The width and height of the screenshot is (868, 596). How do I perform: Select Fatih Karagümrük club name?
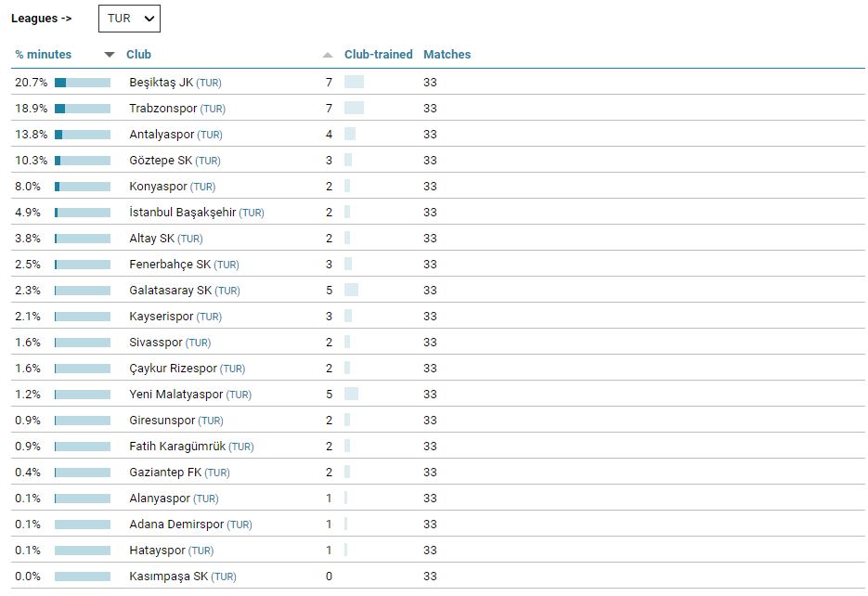(177, 447)
